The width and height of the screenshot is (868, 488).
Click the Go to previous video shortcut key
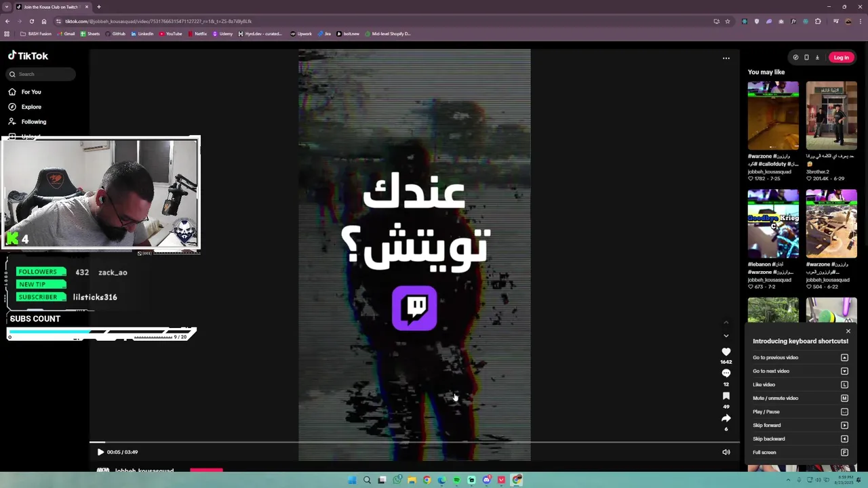click(x=844, y=357)
